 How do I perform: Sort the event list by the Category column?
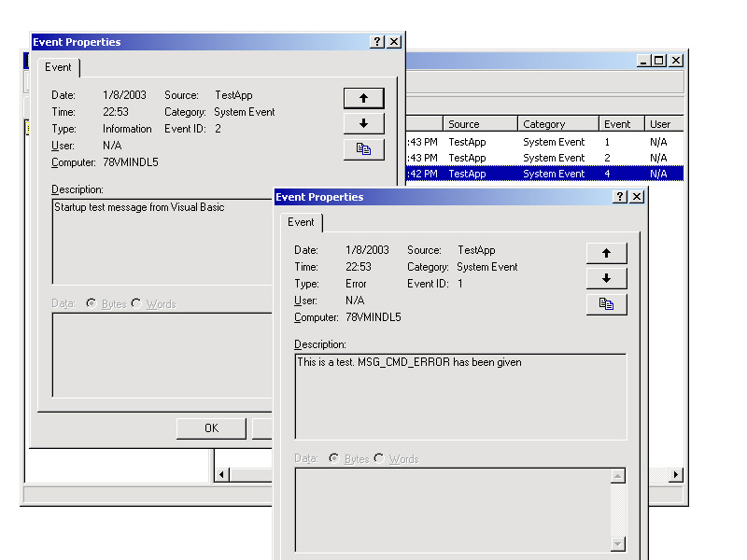coord(557,123)
